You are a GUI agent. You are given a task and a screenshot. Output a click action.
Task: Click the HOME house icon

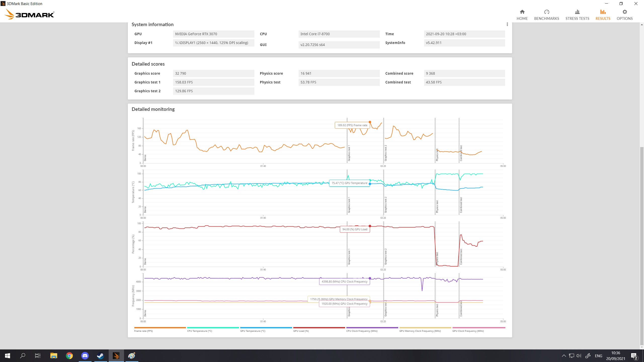pyautogui.click(x=522, y=12)
